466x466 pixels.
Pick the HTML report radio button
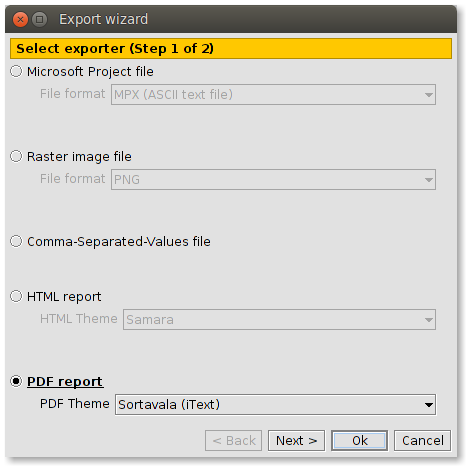[x=16, y=296]
